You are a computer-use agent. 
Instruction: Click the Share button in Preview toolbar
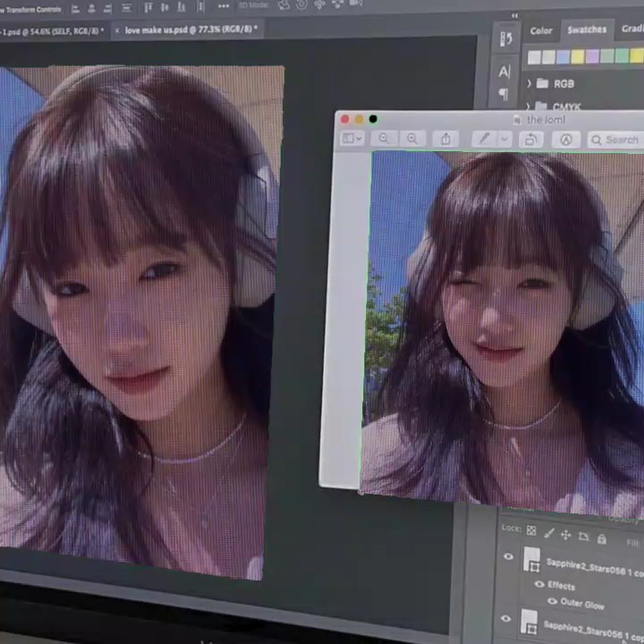(445, 139)
